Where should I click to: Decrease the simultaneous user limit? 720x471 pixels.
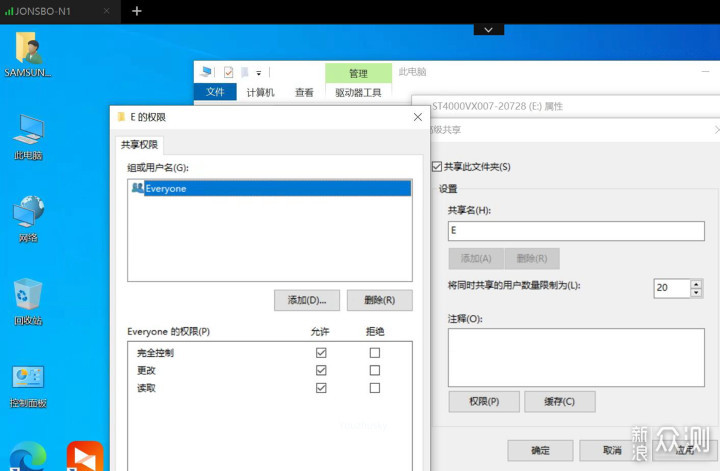[x=697, y=293]
